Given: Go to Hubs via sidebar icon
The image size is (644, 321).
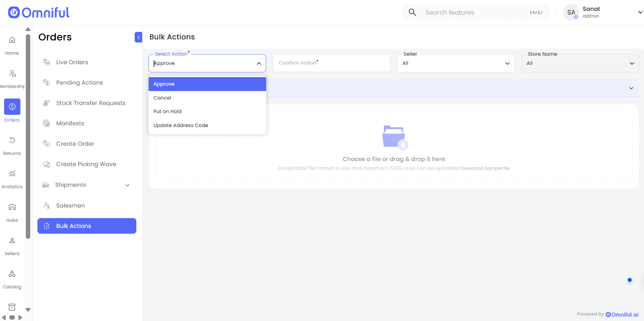Looking at the screenshot, I should click(12, 207).
